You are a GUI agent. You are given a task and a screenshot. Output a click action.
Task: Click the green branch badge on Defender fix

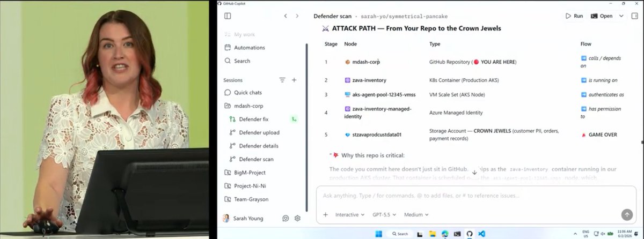point(294,119)
